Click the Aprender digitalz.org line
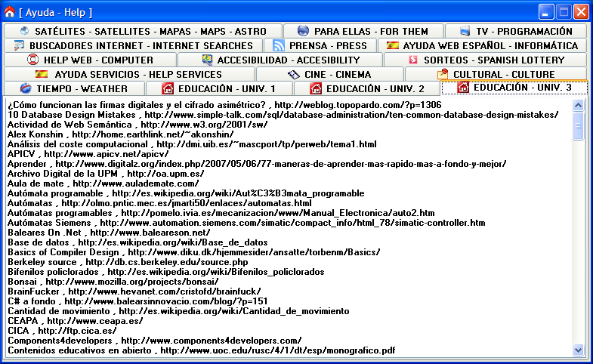 257,164
